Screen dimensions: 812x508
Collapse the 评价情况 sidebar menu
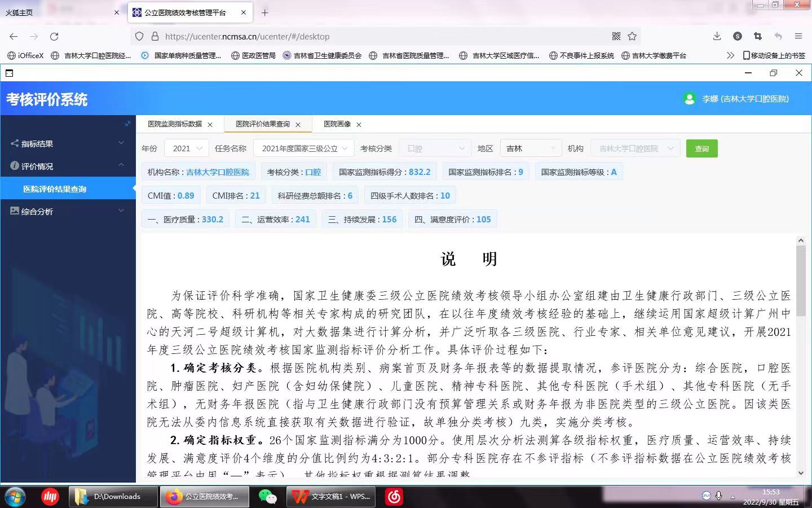pos(68,166)
